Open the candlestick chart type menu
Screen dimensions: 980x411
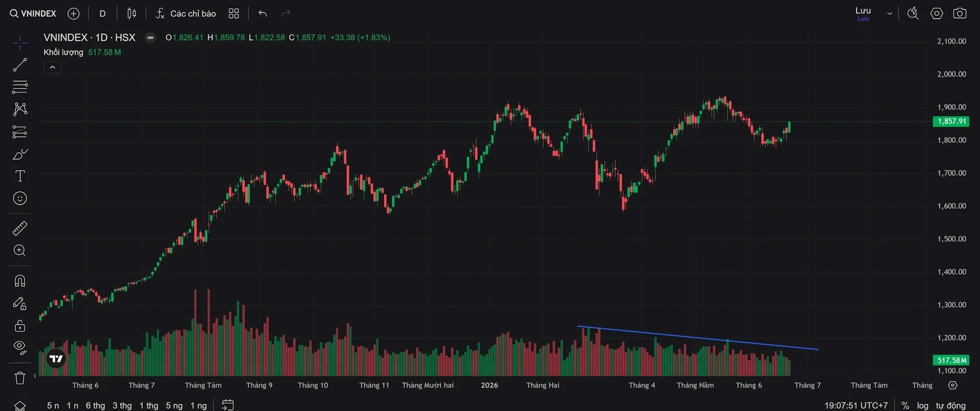[132, 13]
